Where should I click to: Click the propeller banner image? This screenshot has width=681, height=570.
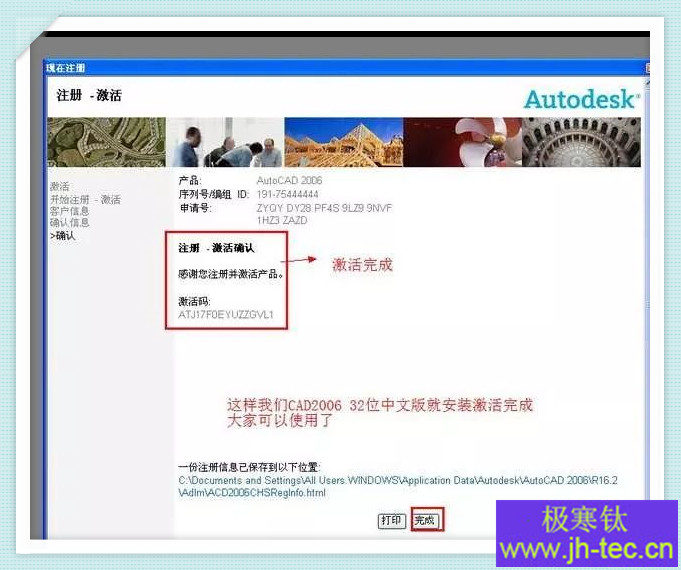(463, 142)
